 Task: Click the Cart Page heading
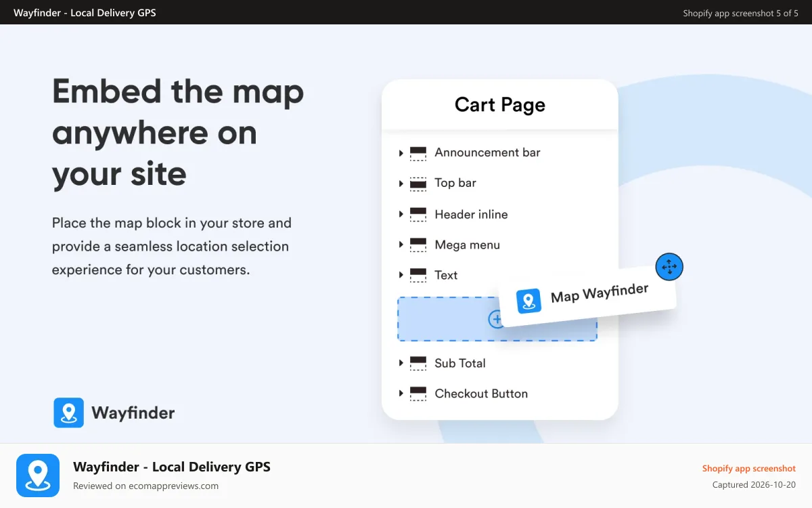[500, 105]
